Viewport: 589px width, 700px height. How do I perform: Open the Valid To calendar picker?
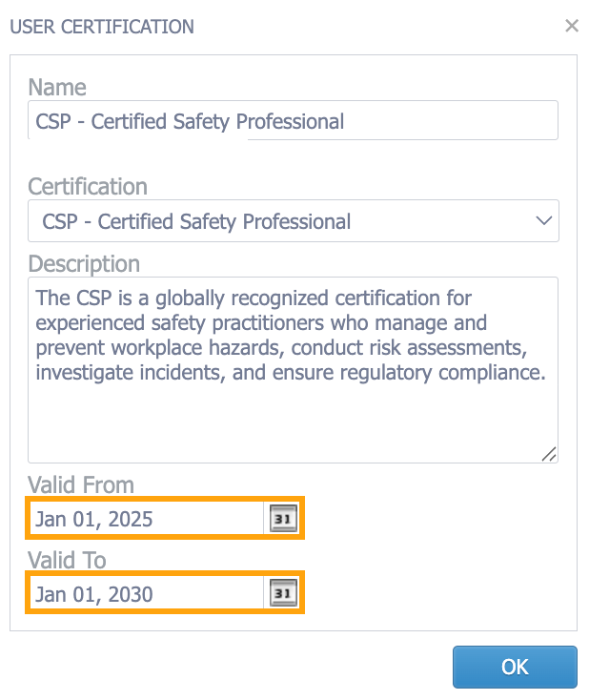[x=283, y=594]
